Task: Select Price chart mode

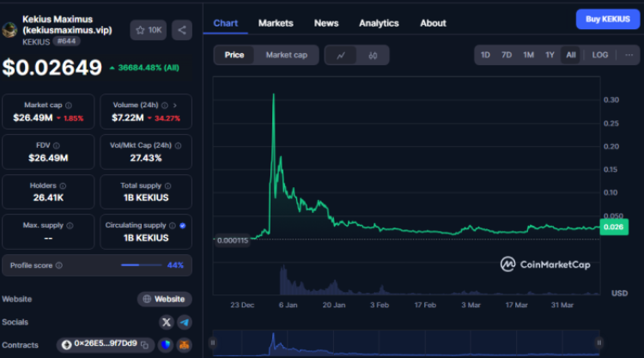Action: click(x=234, y=55)
